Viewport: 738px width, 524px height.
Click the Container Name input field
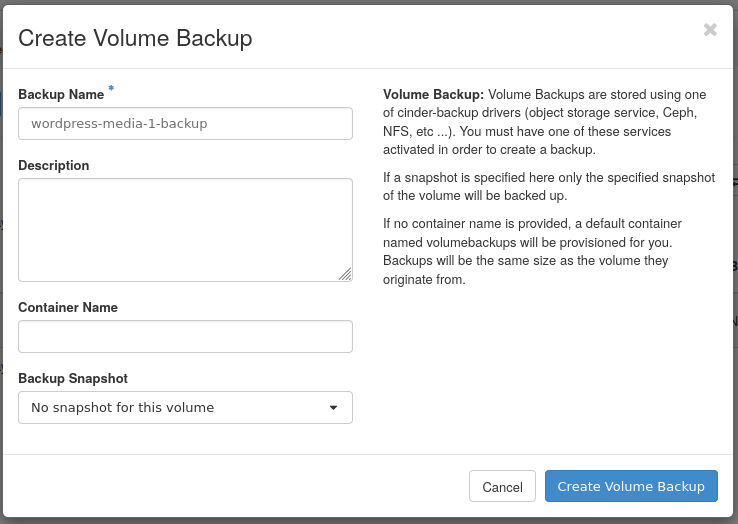point(185,336)
